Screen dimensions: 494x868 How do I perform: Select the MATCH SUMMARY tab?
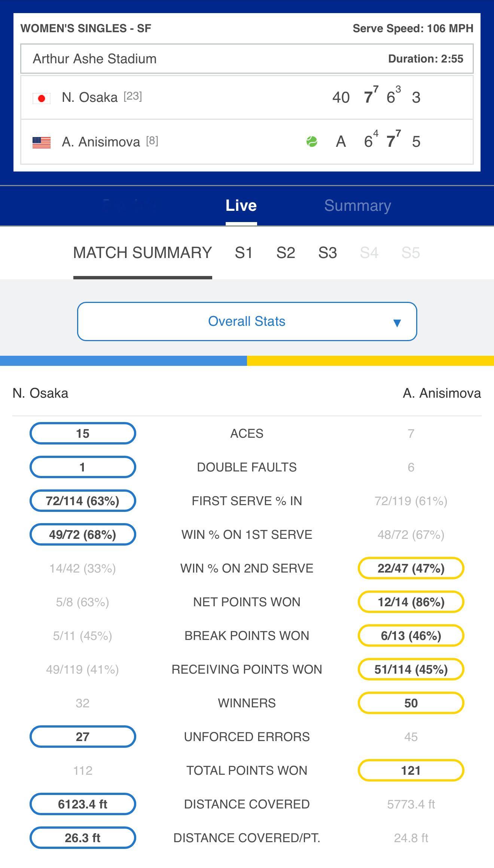[143, 253]
